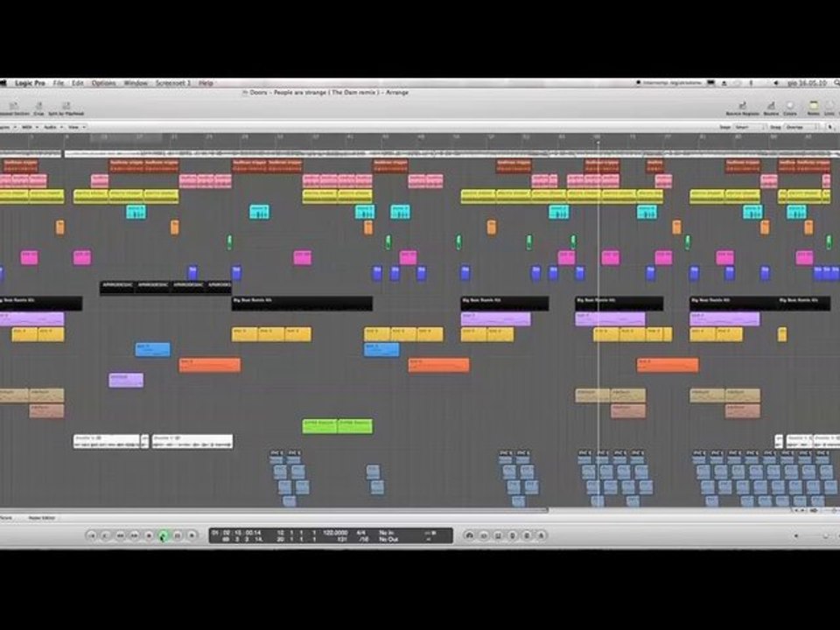Click the Bounce toolbar icon
Image resolution: width=840 pixels, height=630 pixels.
tap(771, 108)
